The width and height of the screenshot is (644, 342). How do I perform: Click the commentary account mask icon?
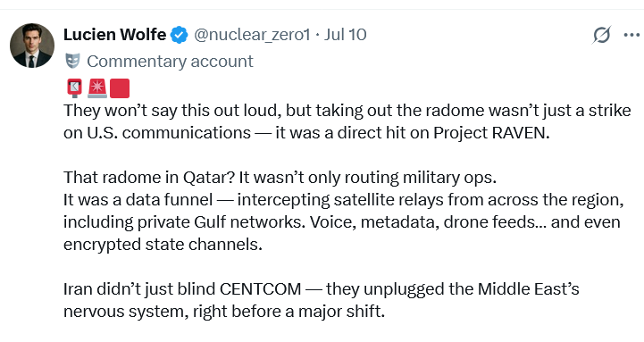72,62
